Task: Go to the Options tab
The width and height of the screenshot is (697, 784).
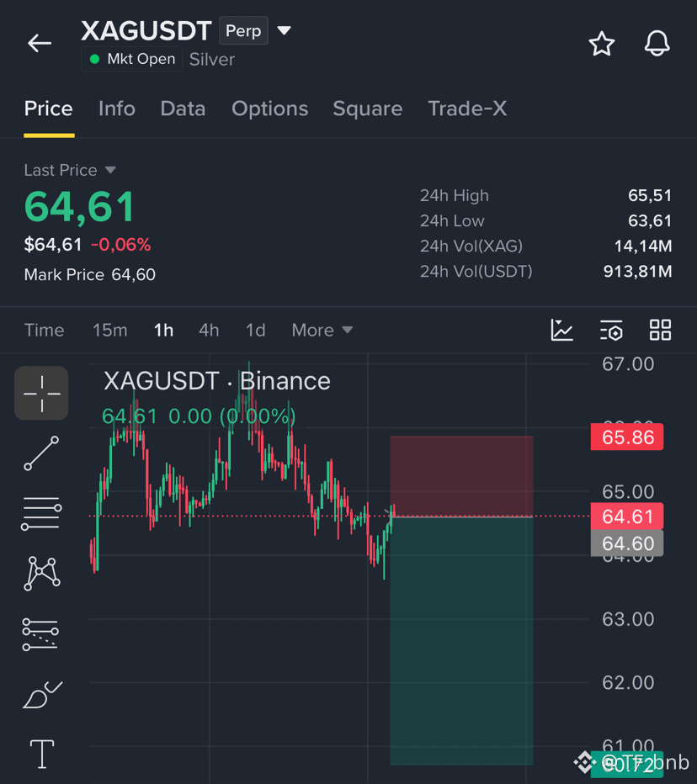Action: 269,109
